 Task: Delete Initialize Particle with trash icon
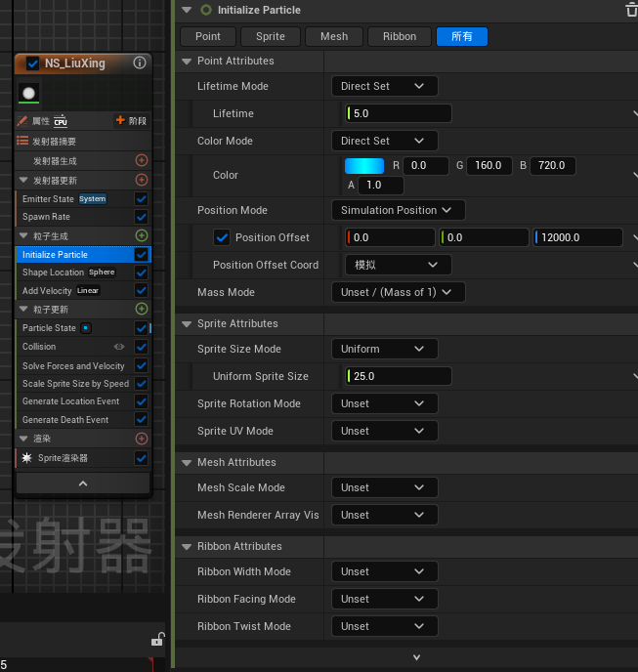(631, 10)
